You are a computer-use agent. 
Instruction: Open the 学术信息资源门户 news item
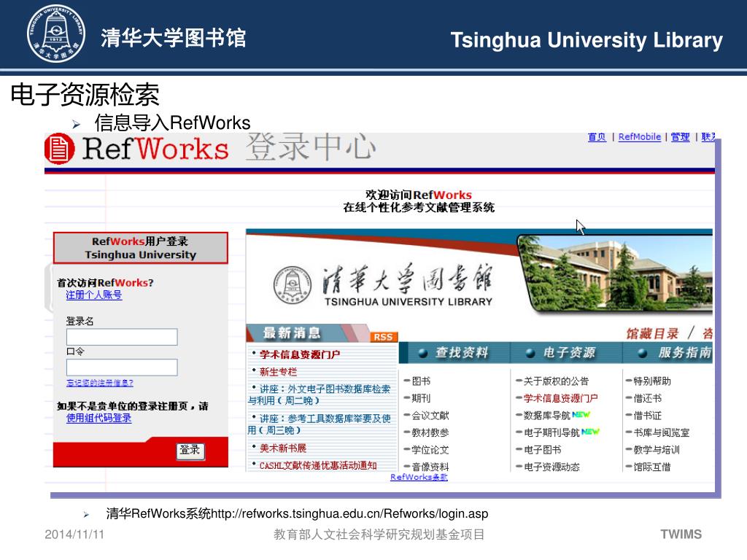pyautogui.click(x=300, y=354)
